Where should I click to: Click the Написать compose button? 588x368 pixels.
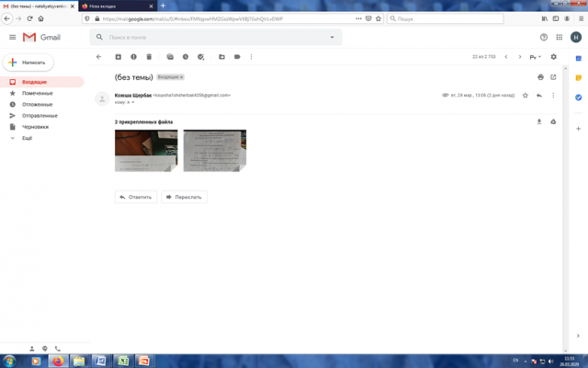point(28,63)
